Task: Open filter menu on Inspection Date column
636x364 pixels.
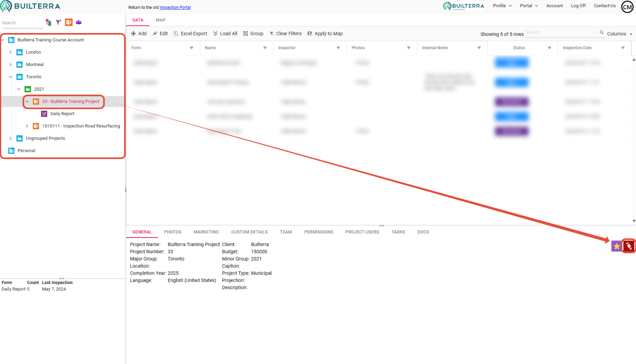Action: click(x=623, y=48)
